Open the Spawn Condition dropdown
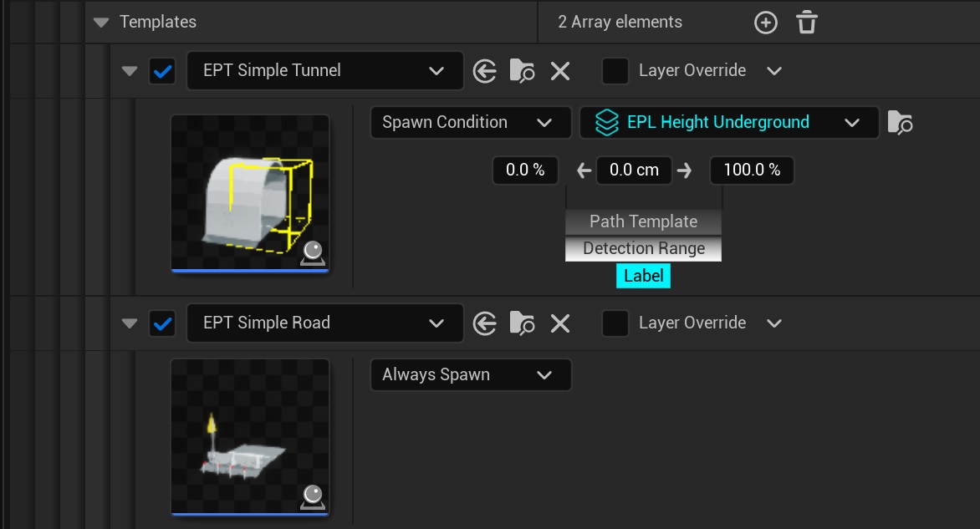The width and height of the screenshot is (980, 529). tap(470, 123)
